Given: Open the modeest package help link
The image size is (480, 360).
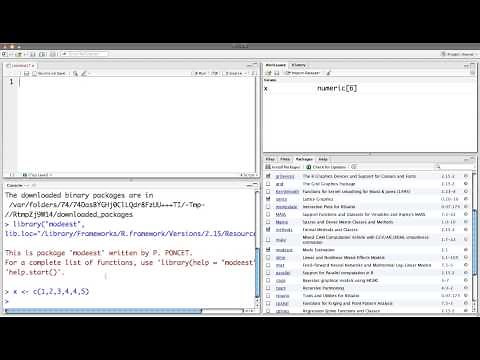Looking at the screenshot, I should (x=284, y=250).
